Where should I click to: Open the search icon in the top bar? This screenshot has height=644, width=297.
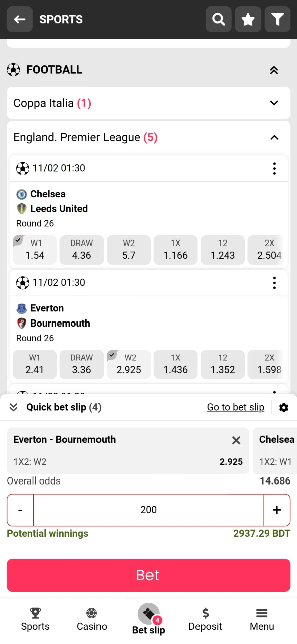[x=218, y=19]
